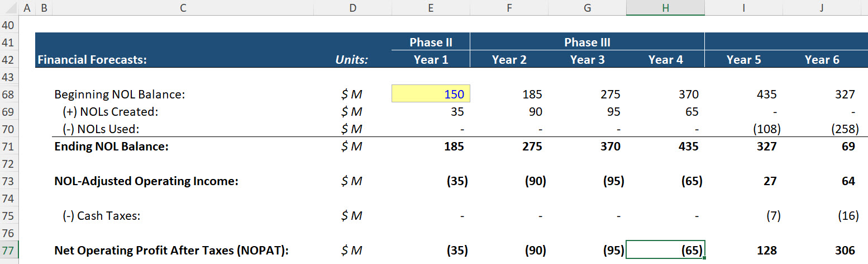Select column header E
This screenshot has width=868, height=264.
(431, 8)
